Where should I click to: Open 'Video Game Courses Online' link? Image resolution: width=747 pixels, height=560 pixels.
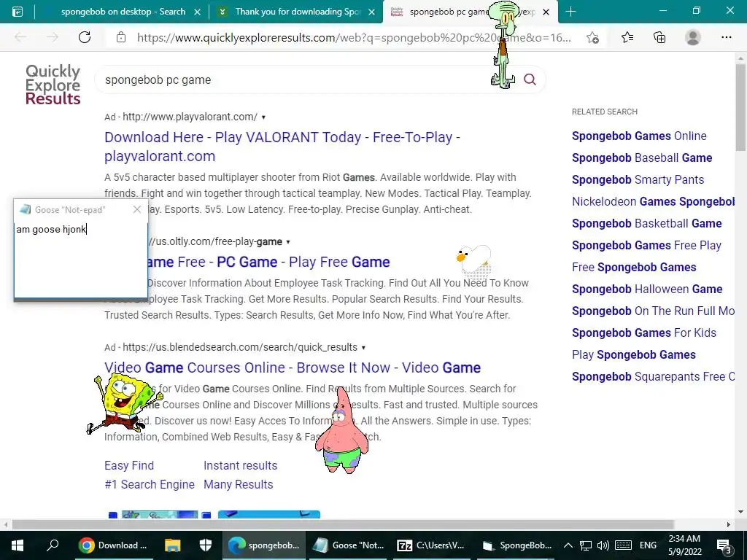(x=293, y=367)
